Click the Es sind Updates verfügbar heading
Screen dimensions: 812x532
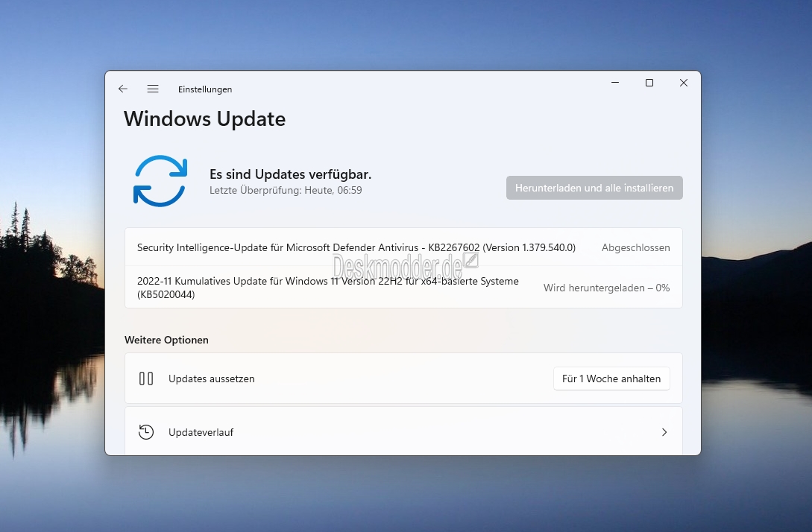pos(291,174)
